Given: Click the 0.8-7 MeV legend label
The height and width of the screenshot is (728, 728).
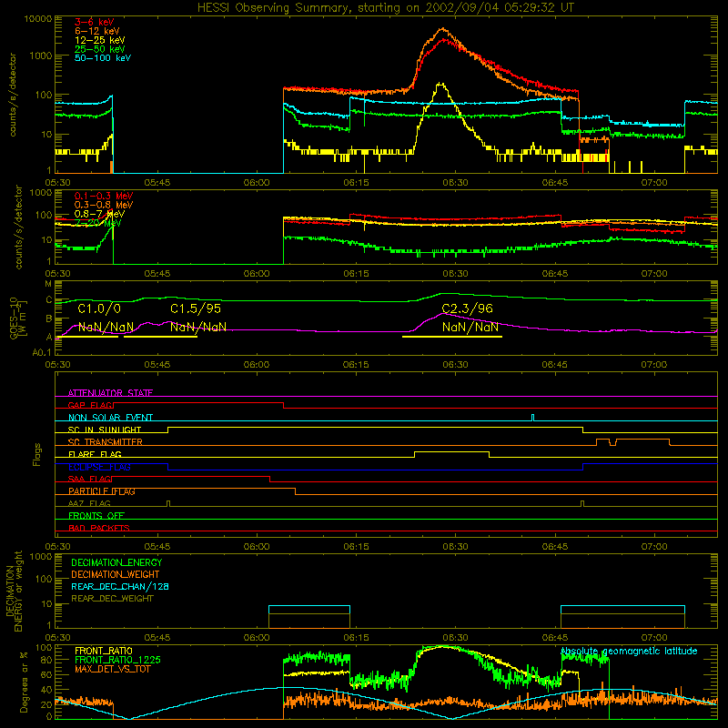Looking at the screenshot, I should [x=99, y=214].
